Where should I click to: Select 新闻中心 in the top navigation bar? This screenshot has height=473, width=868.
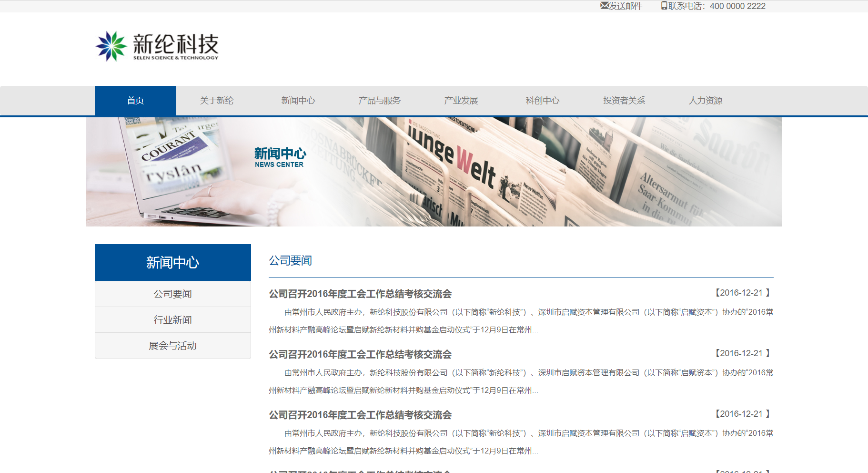coord(298,101)
